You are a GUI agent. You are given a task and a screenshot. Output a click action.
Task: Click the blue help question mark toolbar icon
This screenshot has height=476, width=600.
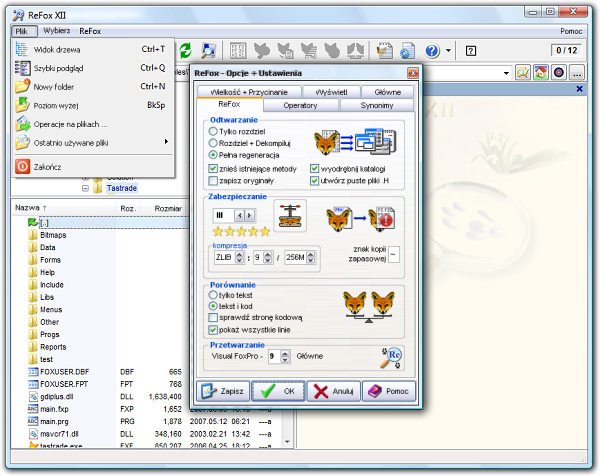coord(432,51)
